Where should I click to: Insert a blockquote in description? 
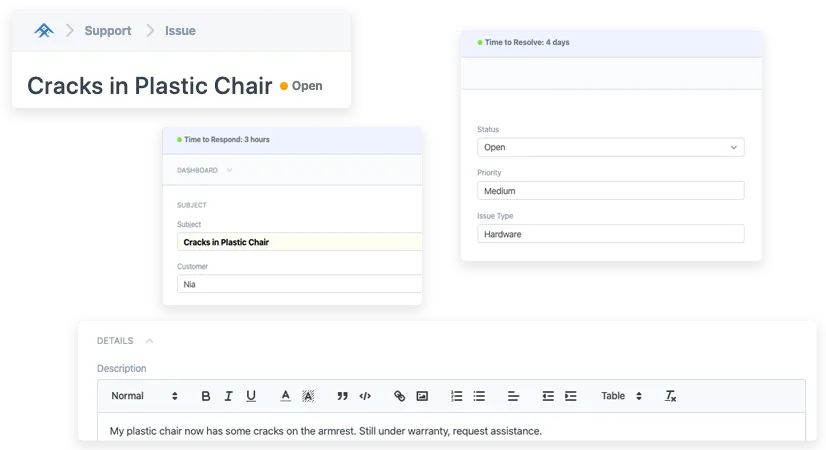click(342, 396)
